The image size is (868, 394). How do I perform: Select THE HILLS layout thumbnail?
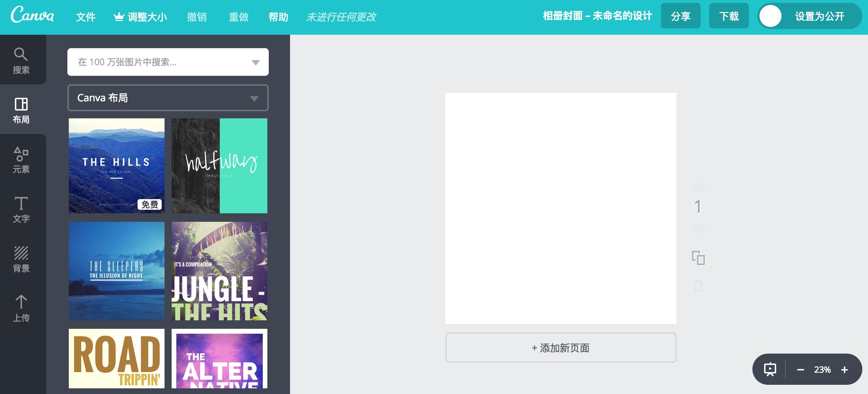click(116, 165)
